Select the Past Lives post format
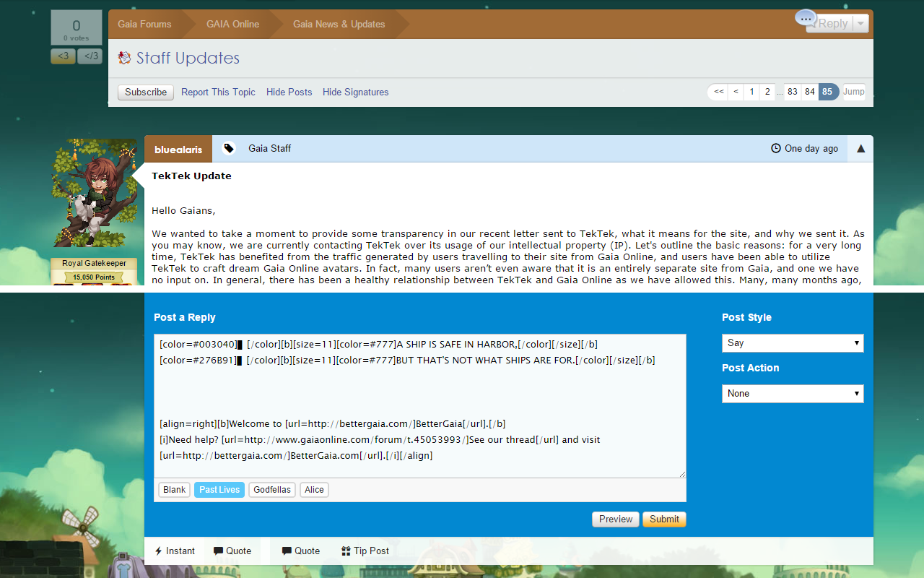Screen dimensions: 924x578 click(x=219, y=490)
